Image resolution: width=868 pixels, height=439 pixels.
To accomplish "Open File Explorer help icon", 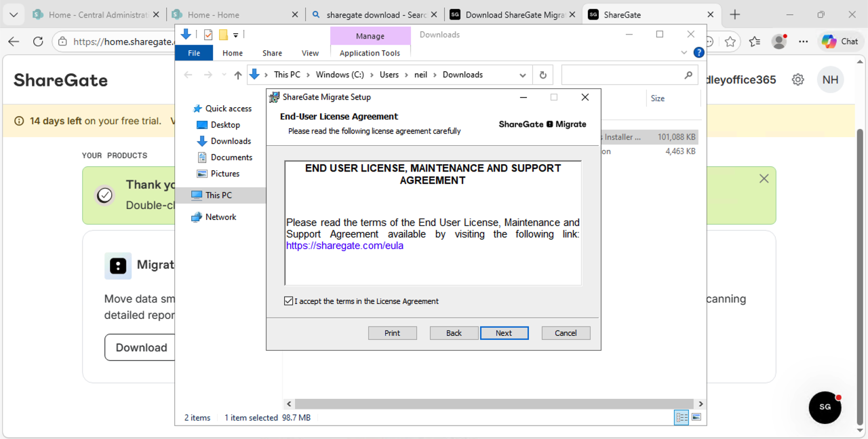I will 698,53.
